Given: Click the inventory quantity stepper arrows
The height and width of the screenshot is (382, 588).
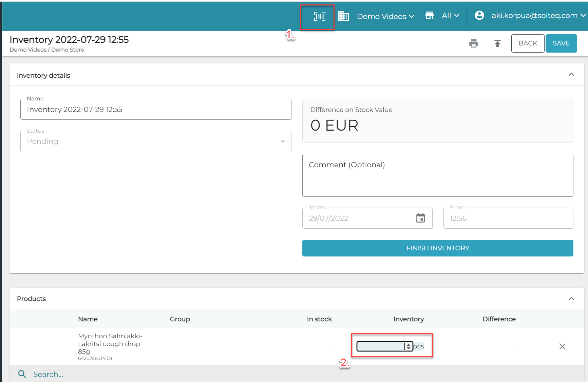Looking at the screenshot, I should tap(409, 346).
